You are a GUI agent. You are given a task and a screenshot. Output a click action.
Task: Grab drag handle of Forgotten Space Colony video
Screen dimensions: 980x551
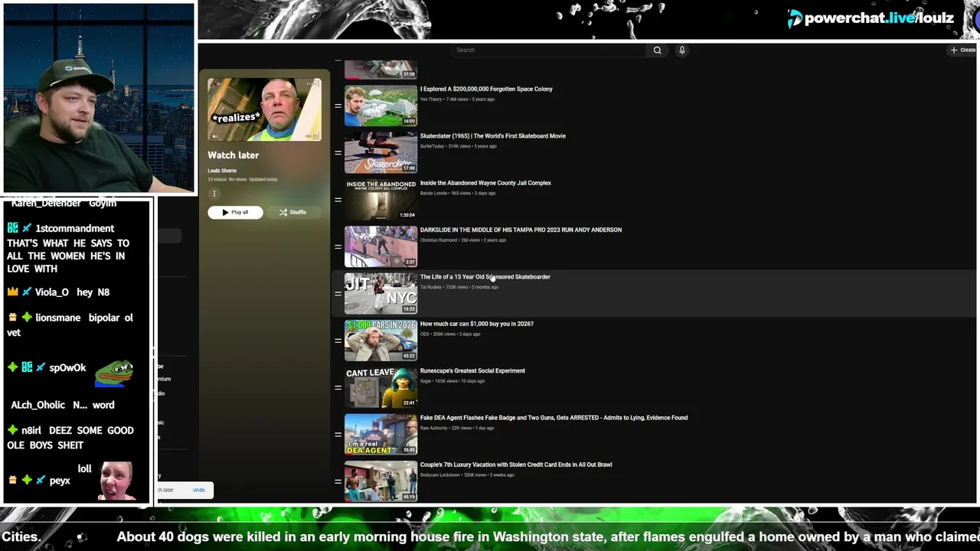click(x=338, y=106)
